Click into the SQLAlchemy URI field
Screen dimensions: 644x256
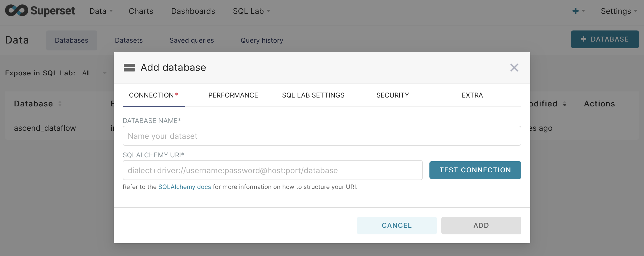273,170
